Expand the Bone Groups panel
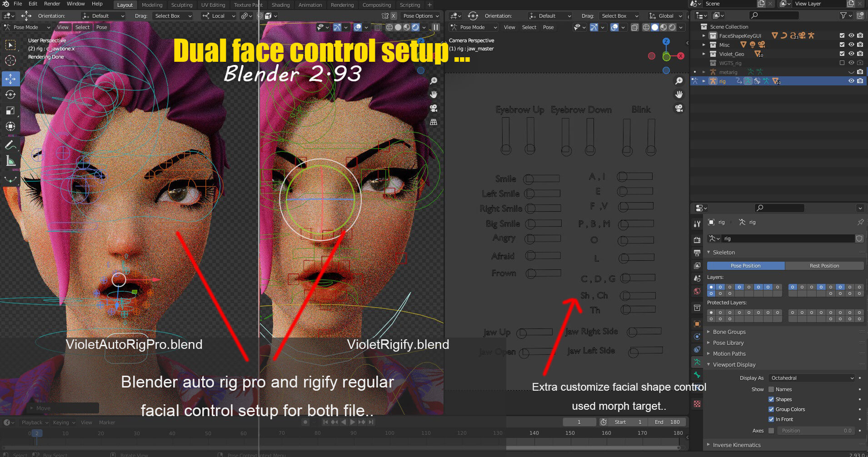 click(x=729, y=332)
